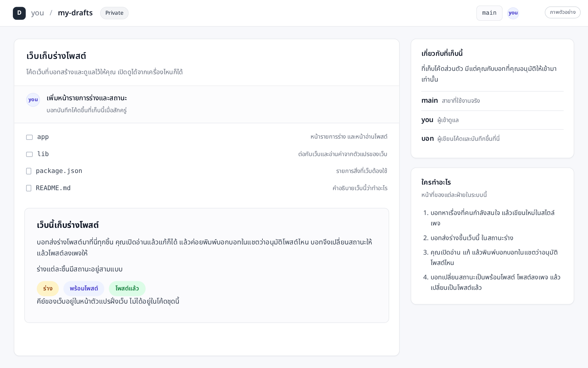588x368 pixels.
Task: Open the package.json file
Action: [x=59, y=171]
